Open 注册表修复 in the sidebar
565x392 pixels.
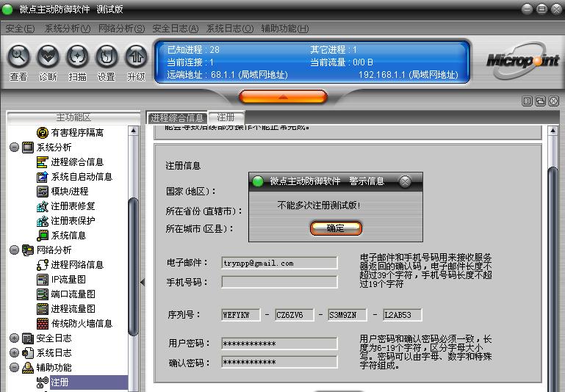(x=73, y=206)
